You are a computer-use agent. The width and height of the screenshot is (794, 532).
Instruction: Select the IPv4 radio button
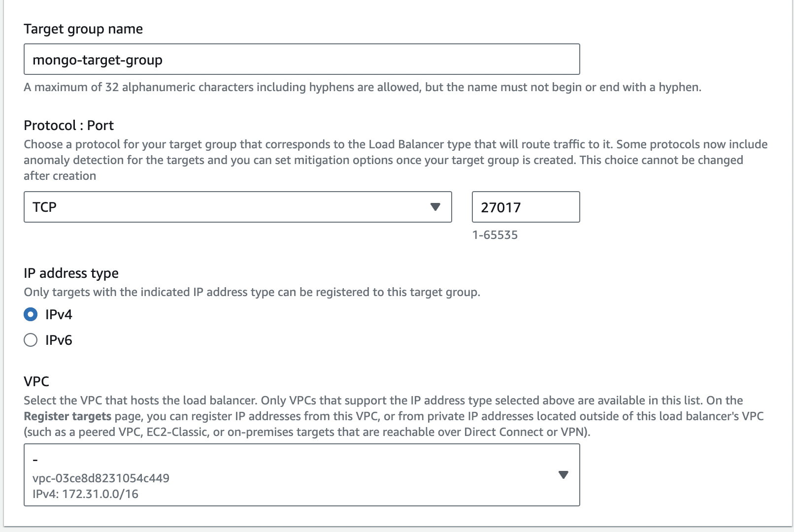tap(31, 314)
